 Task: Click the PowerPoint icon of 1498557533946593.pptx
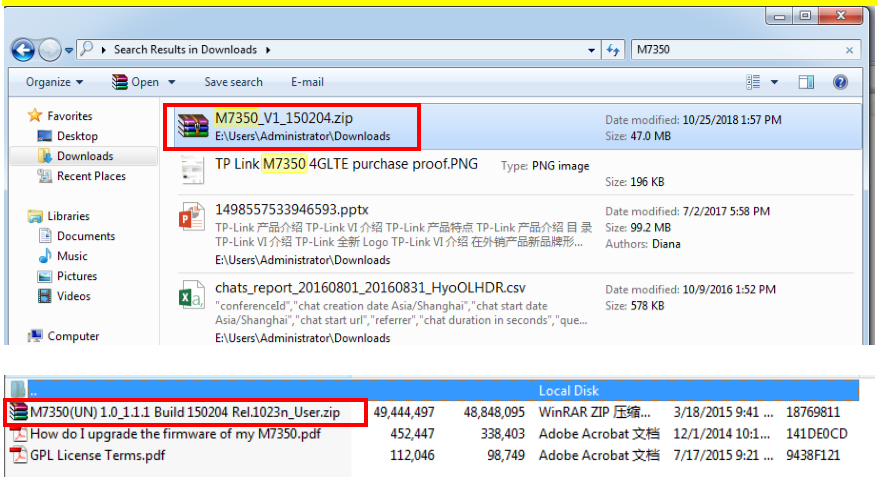coord(192,217)
